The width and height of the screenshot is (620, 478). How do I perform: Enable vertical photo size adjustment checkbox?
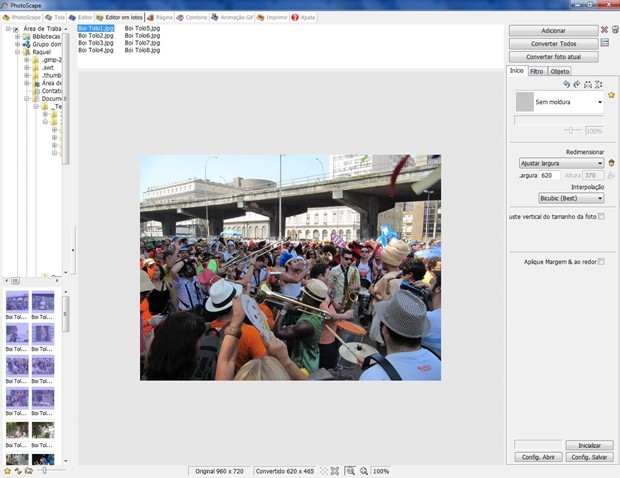click(601, 216)
